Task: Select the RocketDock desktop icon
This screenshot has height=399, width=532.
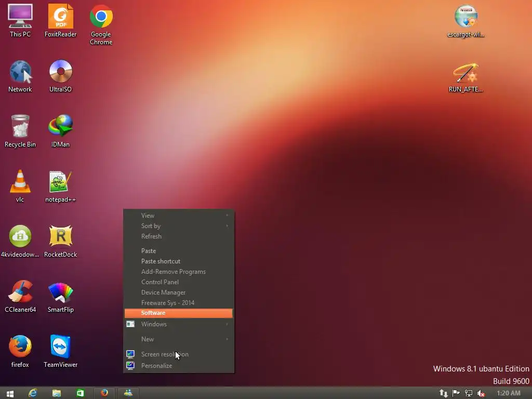Action: pos(60,241)
